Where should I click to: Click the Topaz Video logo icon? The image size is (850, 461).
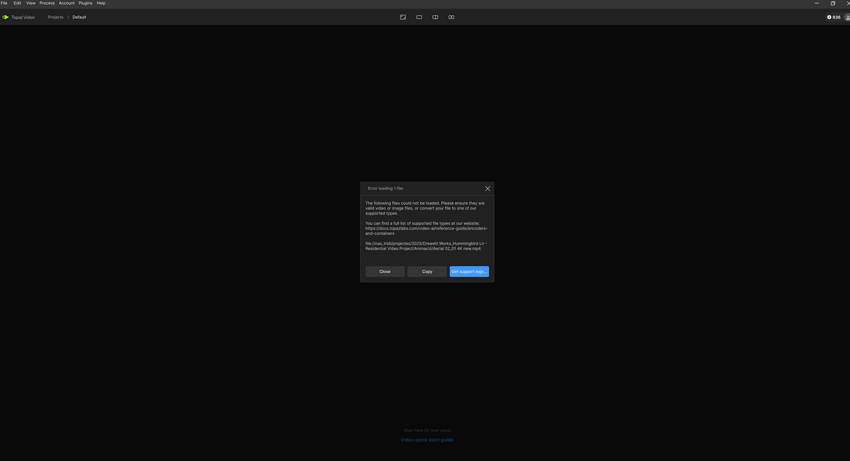pos(5,17)
